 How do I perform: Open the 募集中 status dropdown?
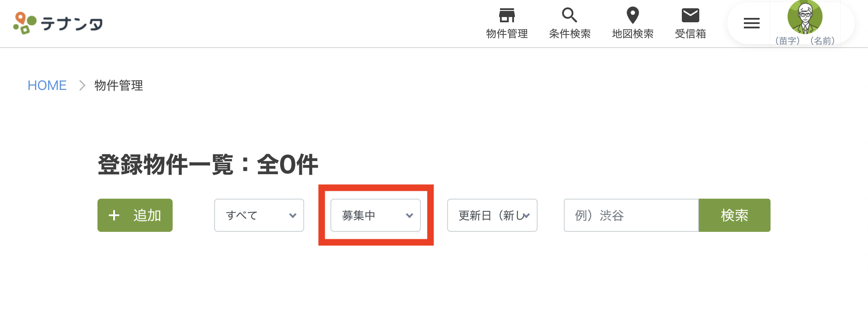(375, 215)
